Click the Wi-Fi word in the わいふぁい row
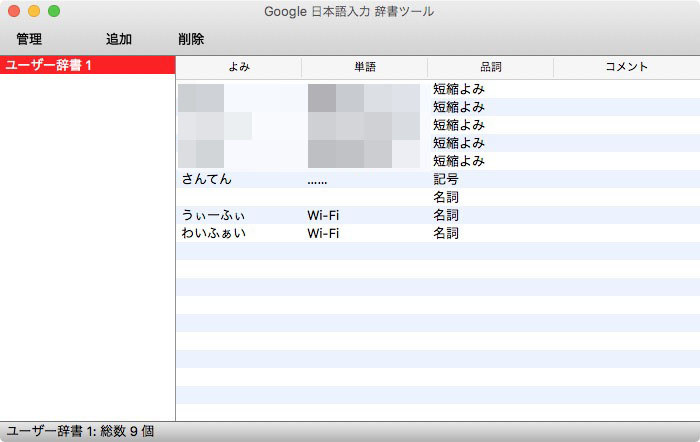 [323, 234]
